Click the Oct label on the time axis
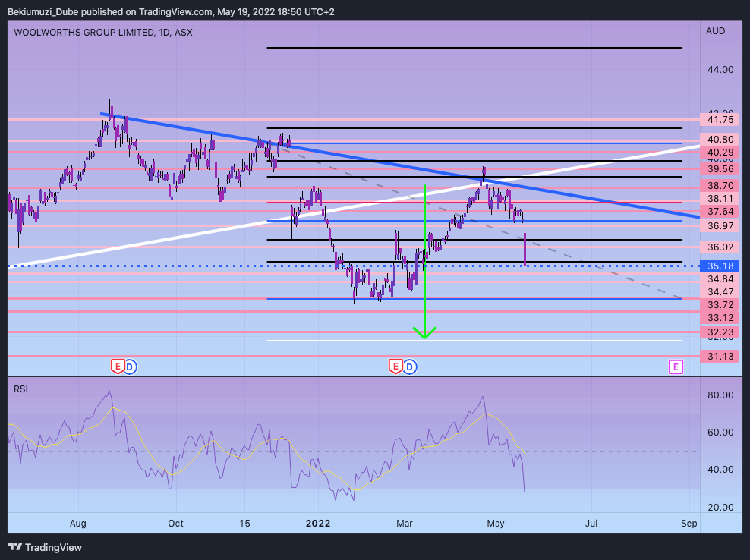Viewport: 750px width, 560px height. 175,523
